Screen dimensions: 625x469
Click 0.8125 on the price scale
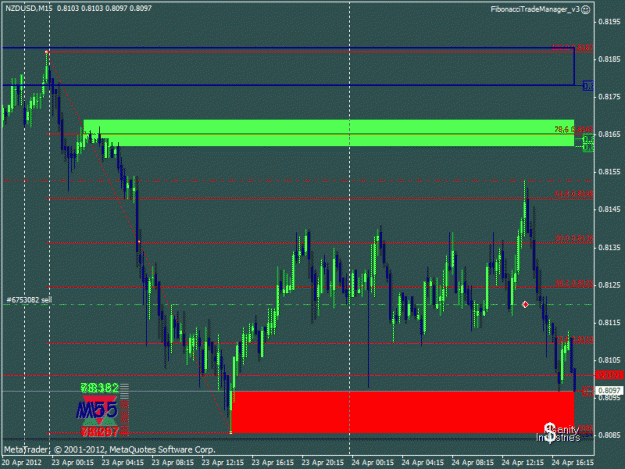[610, 285]
